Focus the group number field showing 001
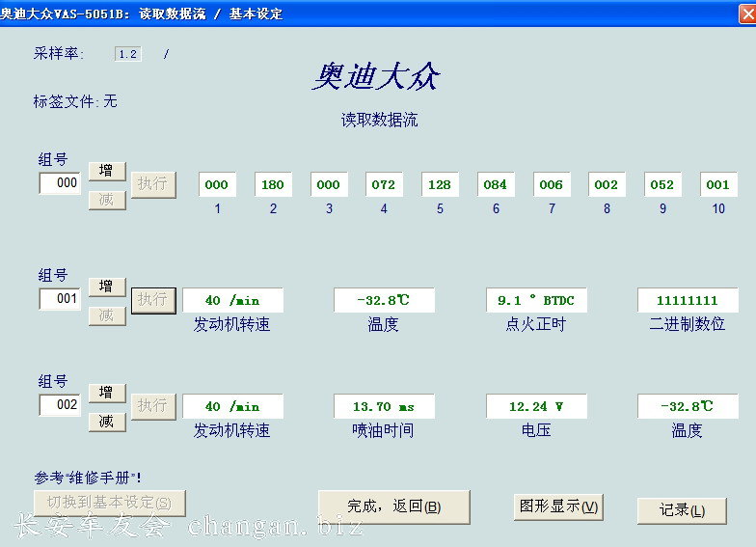Viewport: 756px width, 547px height. click(x=60, y=299)
